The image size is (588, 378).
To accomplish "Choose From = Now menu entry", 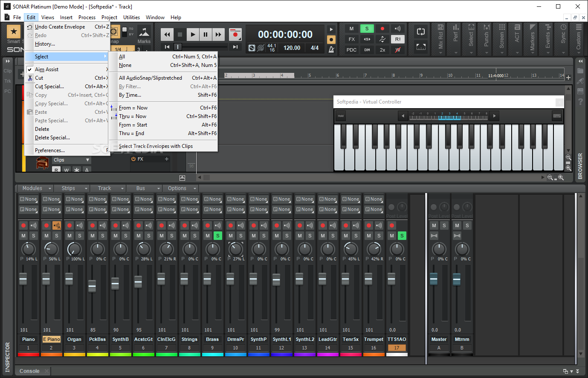I will [x=163, y=108].
